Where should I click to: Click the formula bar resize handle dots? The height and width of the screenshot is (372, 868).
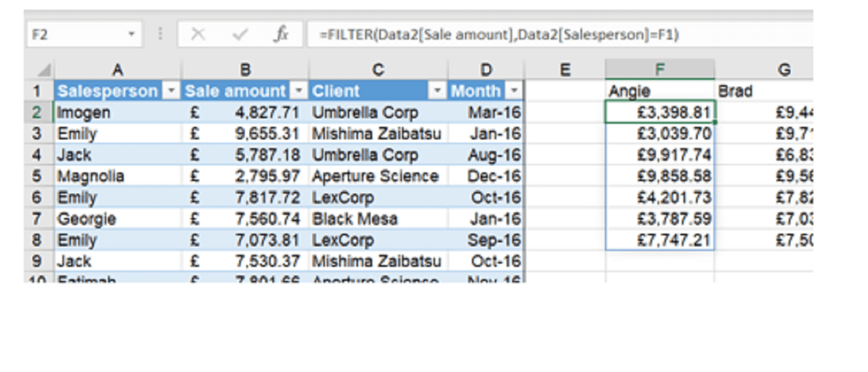click(160, 35)
